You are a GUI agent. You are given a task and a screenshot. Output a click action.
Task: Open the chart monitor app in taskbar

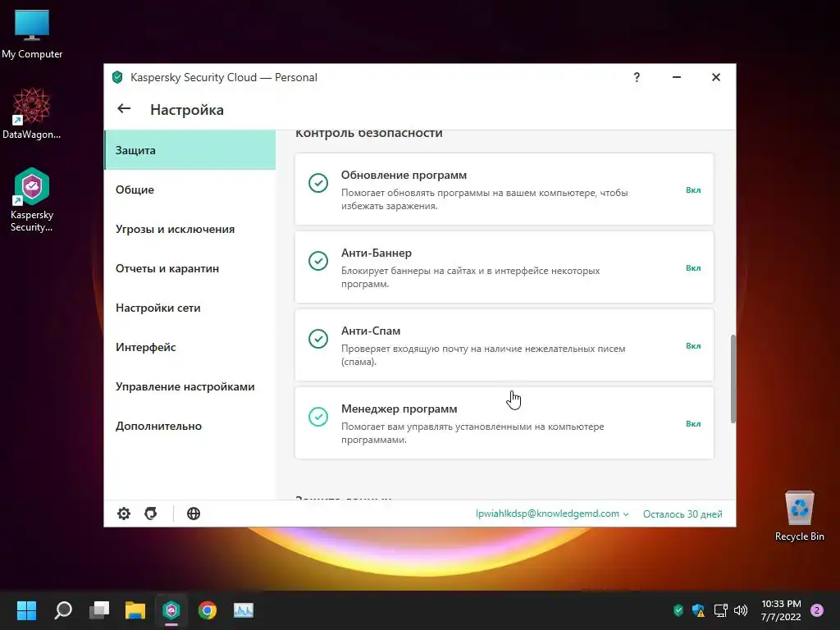coord(243,609)
